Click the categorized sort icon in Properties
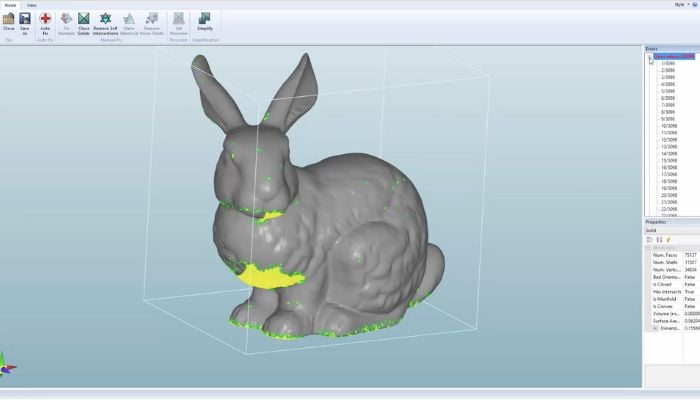The image size is (700, 400). click(x=649, y=240)
